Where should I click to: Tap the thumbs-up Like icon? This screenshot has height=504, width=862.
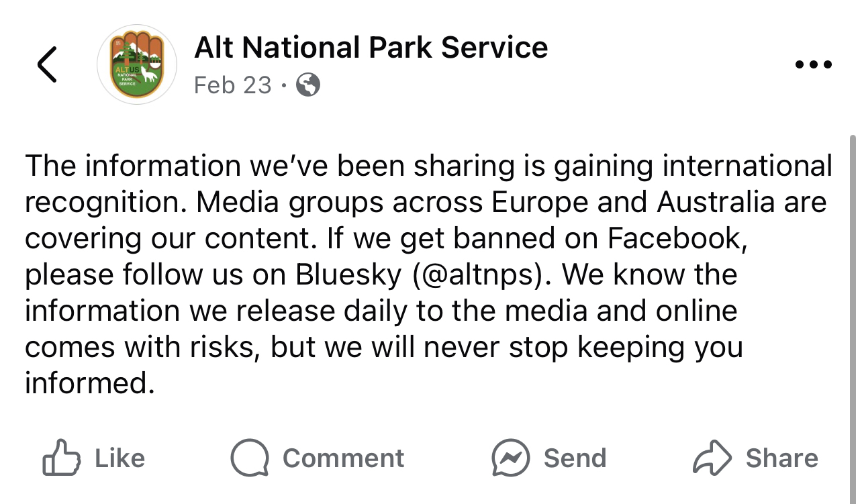[61, 458]
